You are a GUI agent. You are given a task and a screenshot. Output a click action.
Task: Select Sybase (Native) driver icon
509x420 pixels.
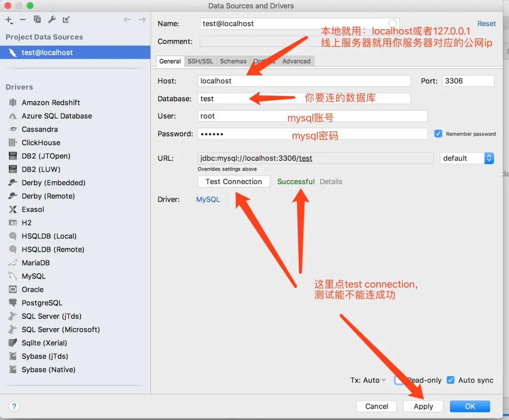13,369
